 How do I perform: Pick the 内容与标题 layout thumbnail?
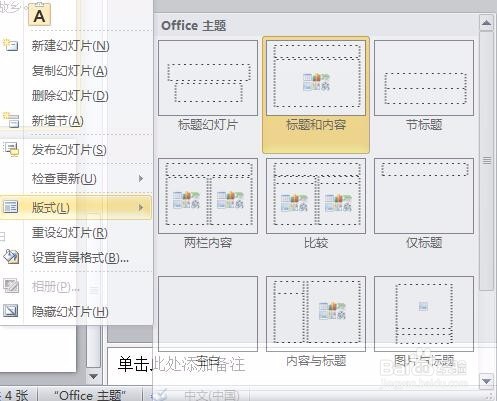click(x=316, y=314)
